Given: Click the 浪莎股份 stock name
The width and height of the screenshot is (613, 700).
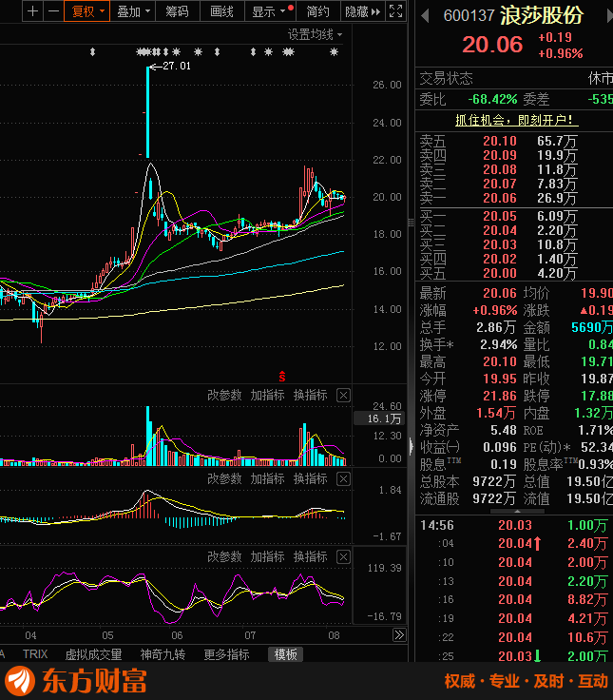Looking at the screenshot, I should coord(542,15).
